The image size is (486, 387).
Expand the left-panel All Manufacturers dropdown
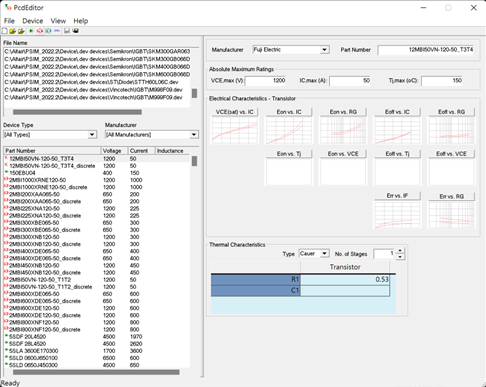(x=194, y=135)
